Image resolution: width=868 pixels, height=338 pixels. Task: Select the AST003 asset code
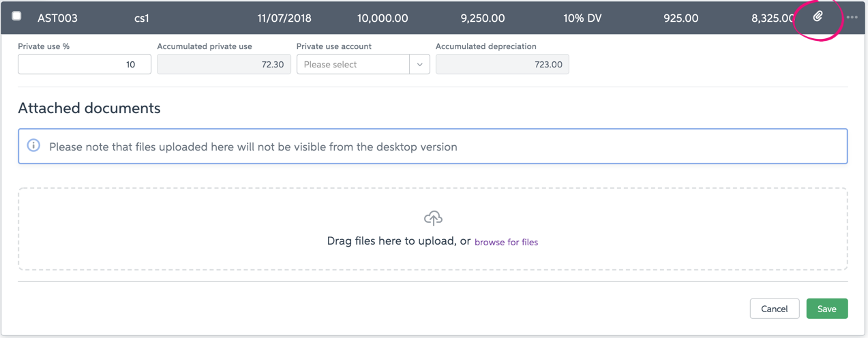point(57,18)
